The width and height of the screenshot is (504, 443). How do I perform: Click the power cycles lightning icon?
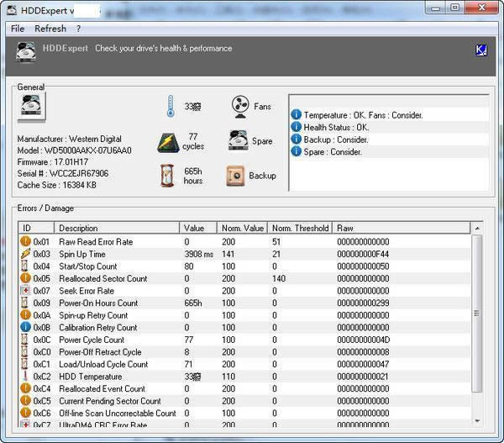169,143
